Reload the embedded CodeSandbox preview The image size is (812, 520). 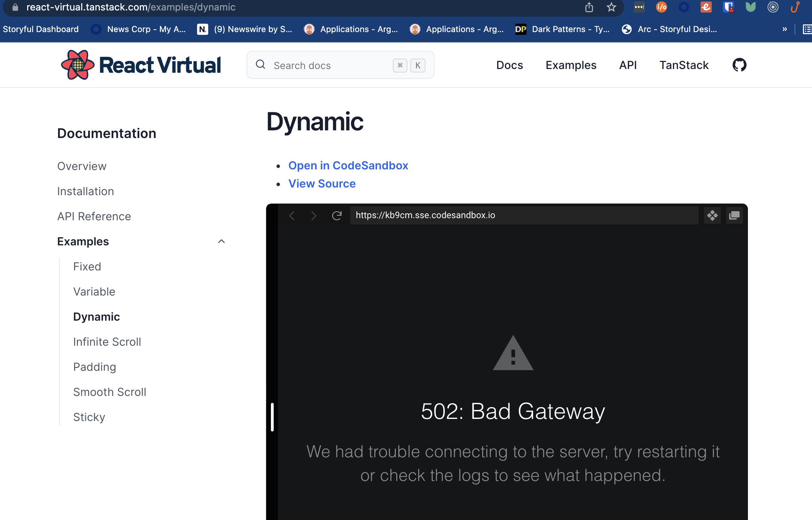point(336,215)
